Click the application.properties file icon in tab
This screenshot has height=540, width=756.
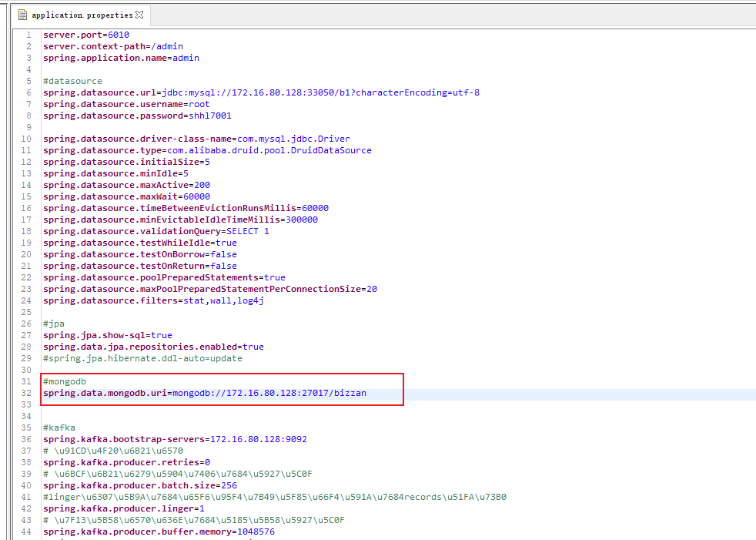coord(22,15)
